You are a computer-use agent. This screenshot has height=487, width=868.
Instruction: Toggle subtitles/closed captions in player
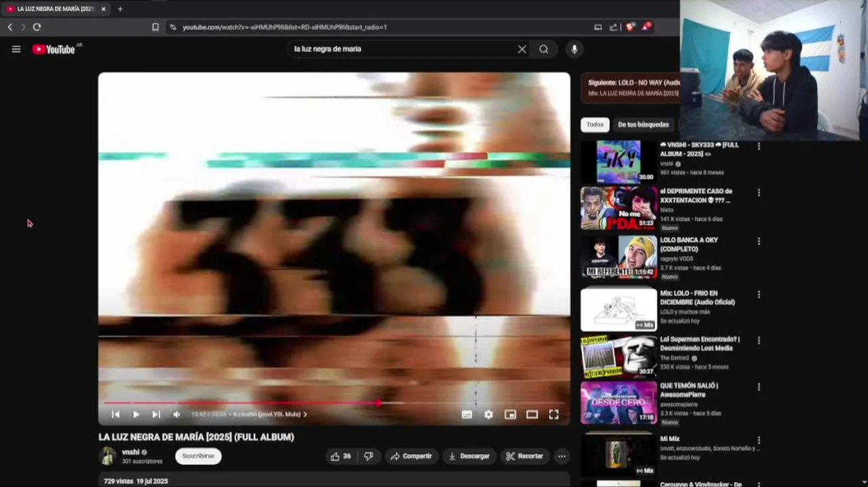(x=467, y=415)
